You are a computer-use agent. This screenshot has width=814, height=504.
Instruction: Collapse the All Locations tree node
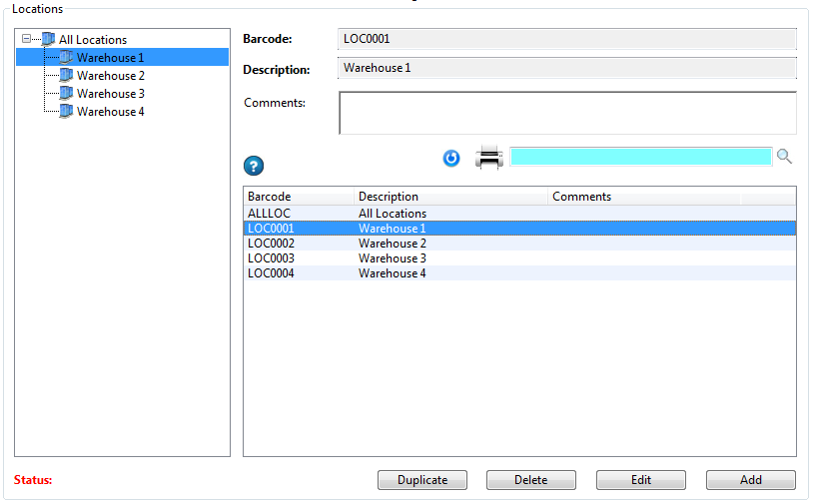(x=26, y=40)
